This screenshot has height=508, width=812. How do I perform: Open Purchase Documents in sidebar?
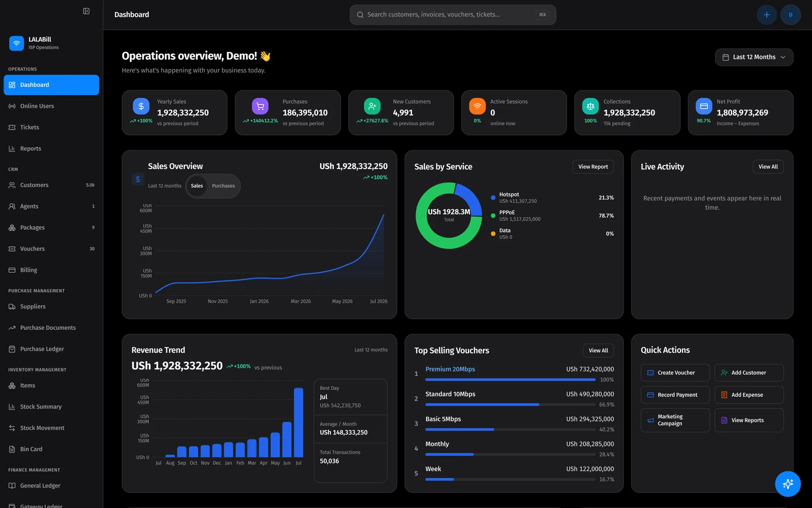click(x=51, y=328)
